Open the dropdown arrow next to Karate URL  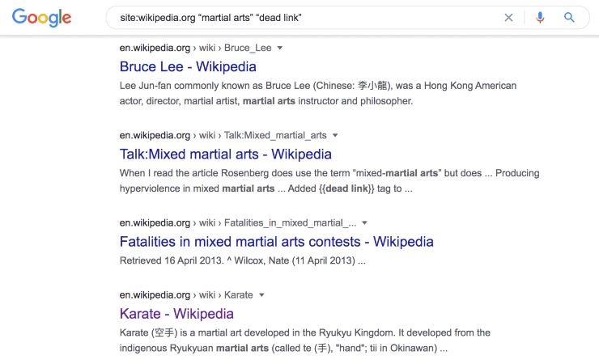coord(261,295)
